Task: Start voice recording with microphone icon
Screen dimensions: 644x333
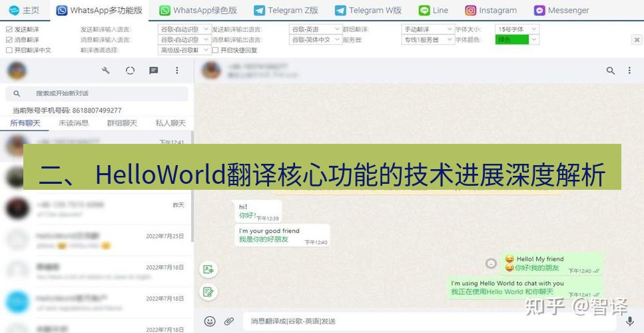Action: tap(629, 321)
